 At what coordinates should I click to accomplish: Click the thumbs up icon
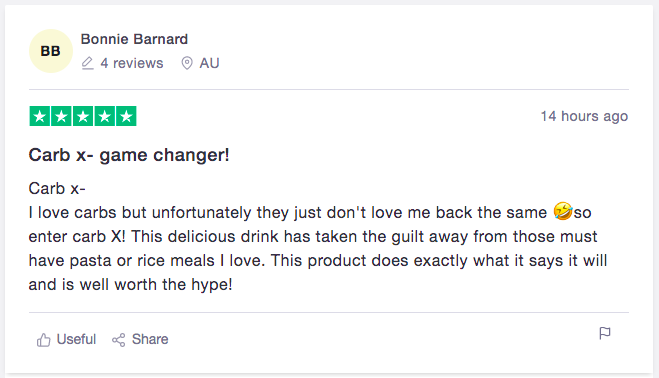[43, 340]
